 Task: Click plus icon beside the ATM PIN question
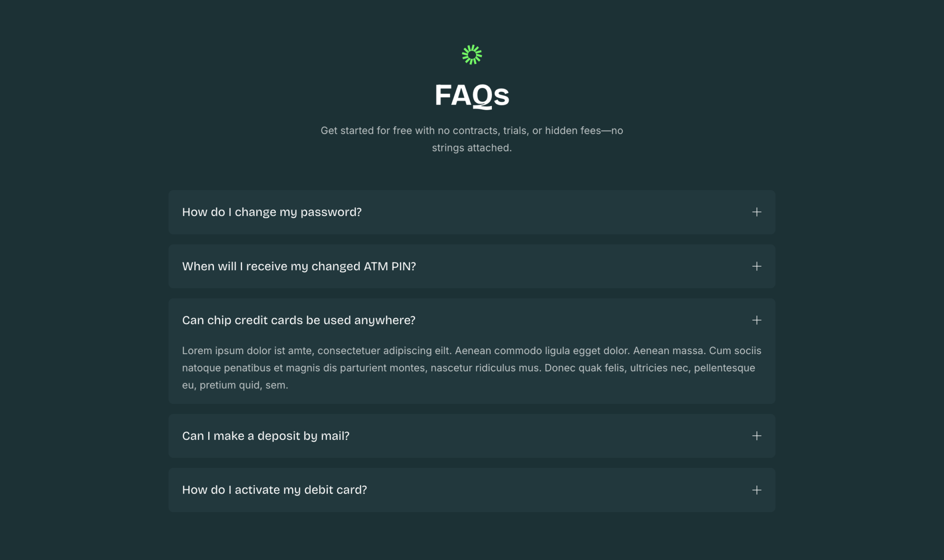point(756,266)
